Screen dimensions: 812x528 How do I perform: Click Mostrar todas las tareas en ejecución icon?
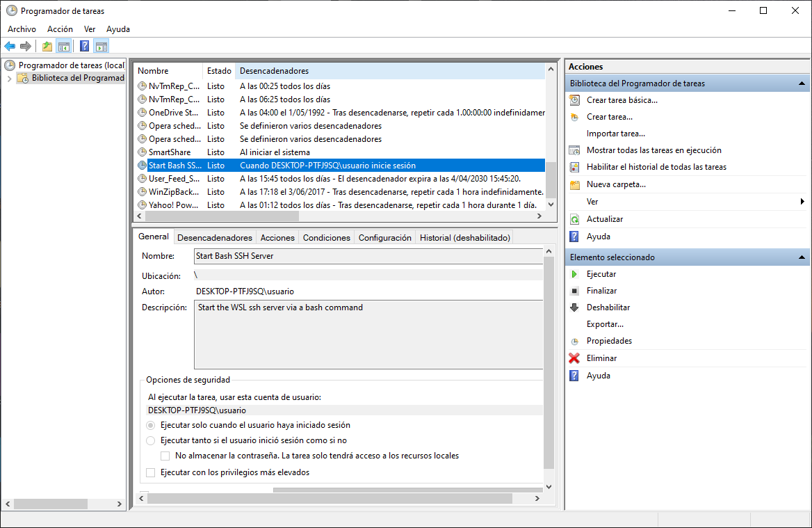pyautogui.click(x=574, y=150)
